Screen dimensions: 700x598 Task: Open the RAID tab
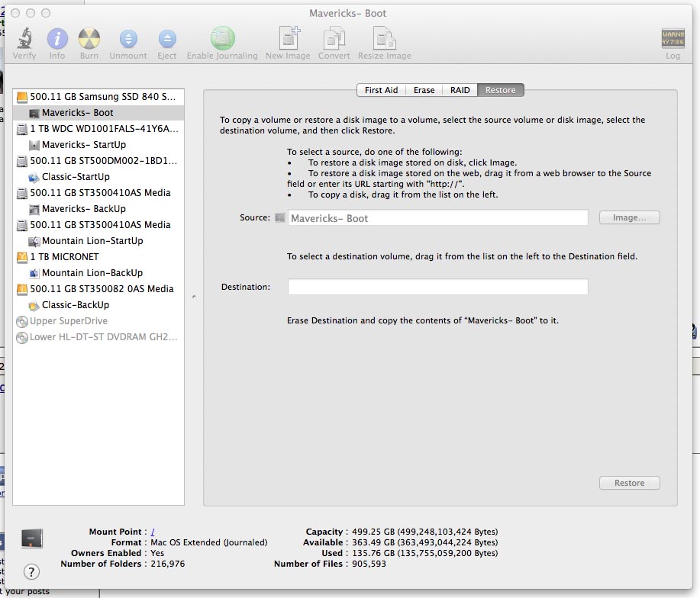[x=460, y=90]
